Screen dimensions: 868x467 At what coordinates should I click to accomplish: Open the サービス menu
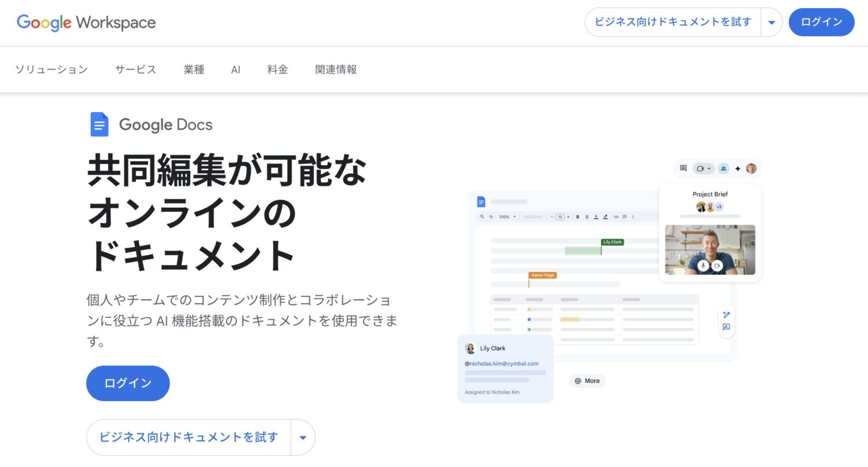click(135, 69)
